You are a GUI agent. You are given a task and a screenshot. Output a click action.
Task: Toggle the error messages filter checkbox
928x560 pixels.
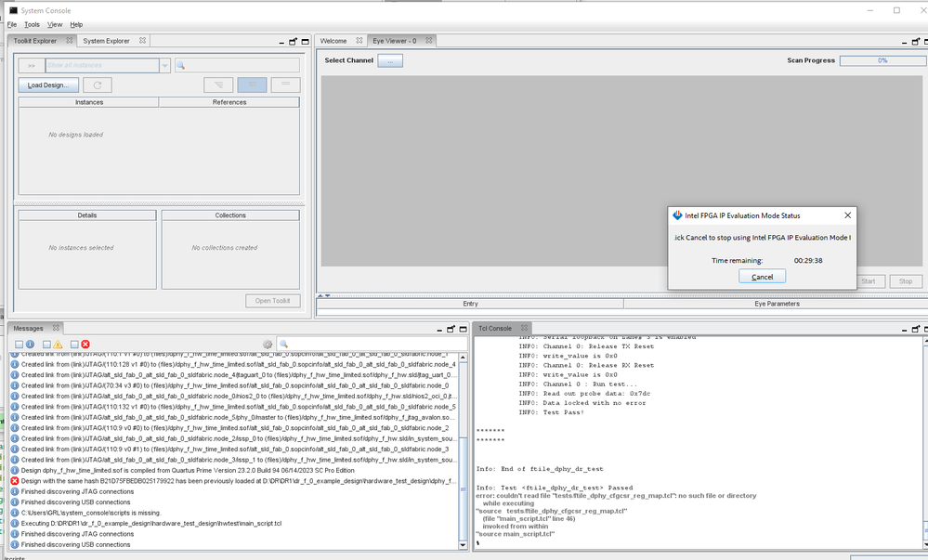74,345
